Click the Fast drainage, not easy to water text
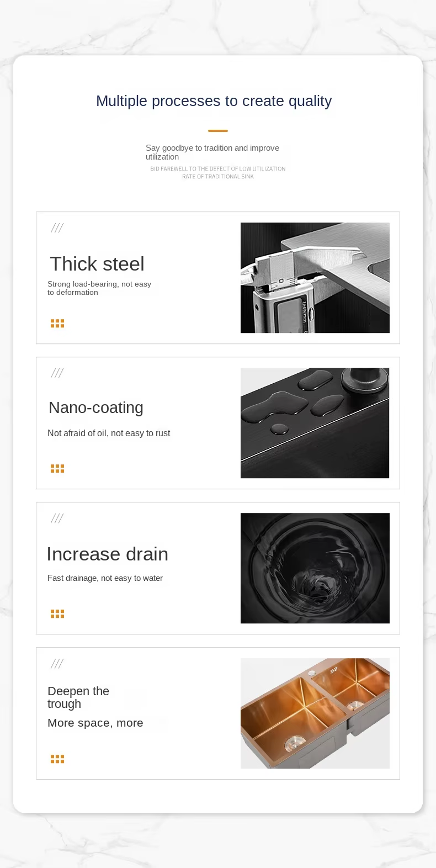 coord(105,578)
